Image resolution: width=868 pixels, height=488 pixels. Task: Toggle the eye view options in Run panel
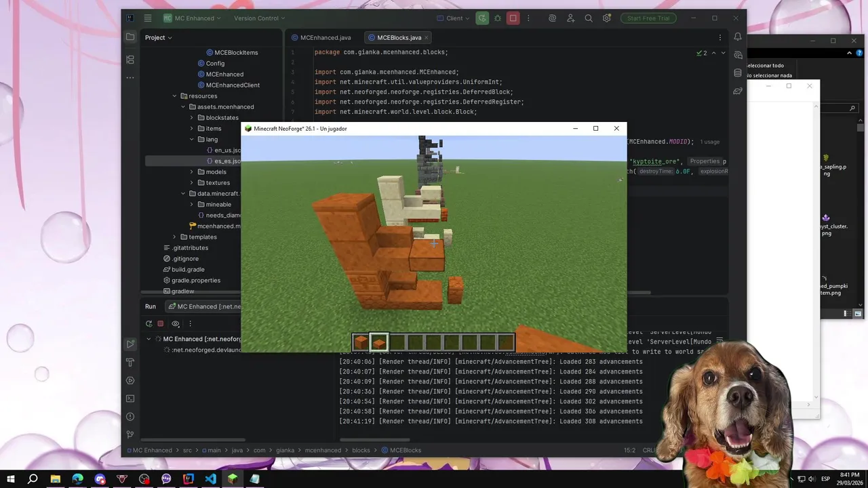tap(176, 324)
